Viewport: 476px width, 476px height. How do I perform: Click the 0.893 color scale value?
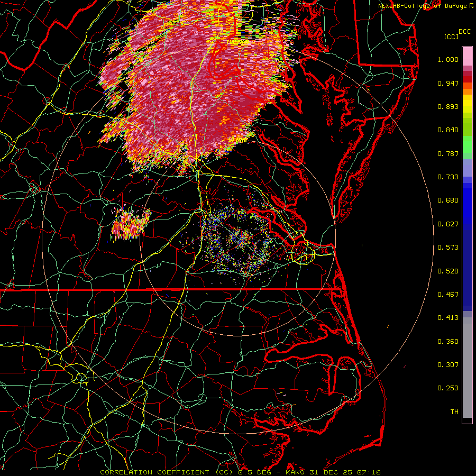[x=448, y=106]
